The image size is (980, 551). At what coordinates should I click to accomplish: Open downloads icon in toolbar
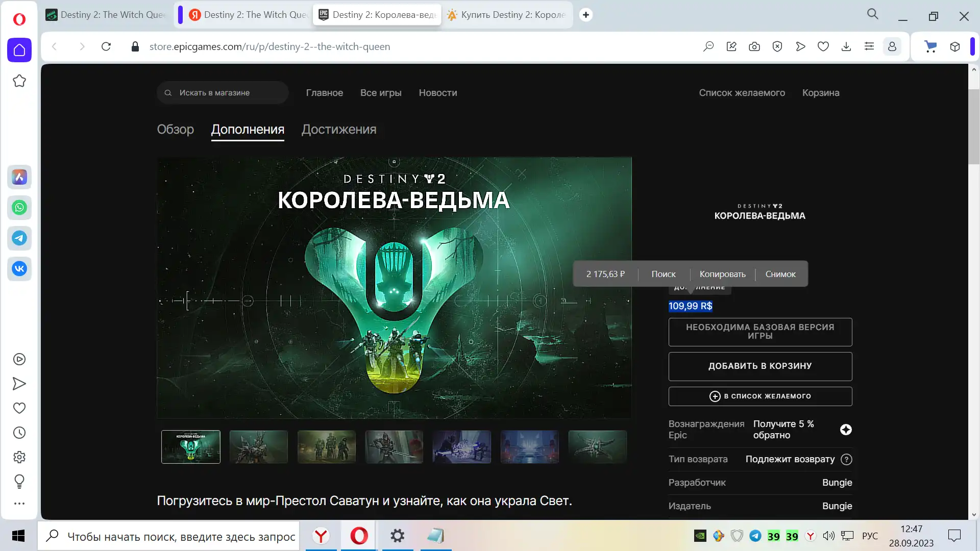(x=846, y=46)
